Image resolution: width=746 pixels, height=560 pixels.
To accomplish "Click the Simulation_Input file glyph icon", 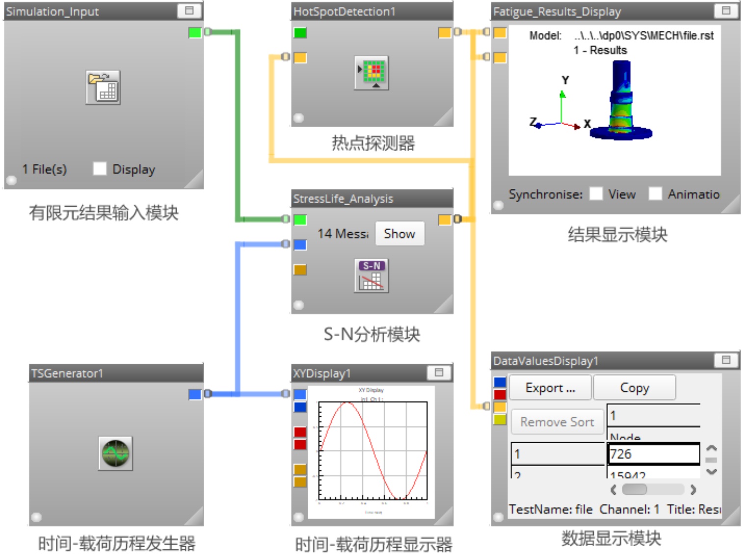I will point(103,87).
